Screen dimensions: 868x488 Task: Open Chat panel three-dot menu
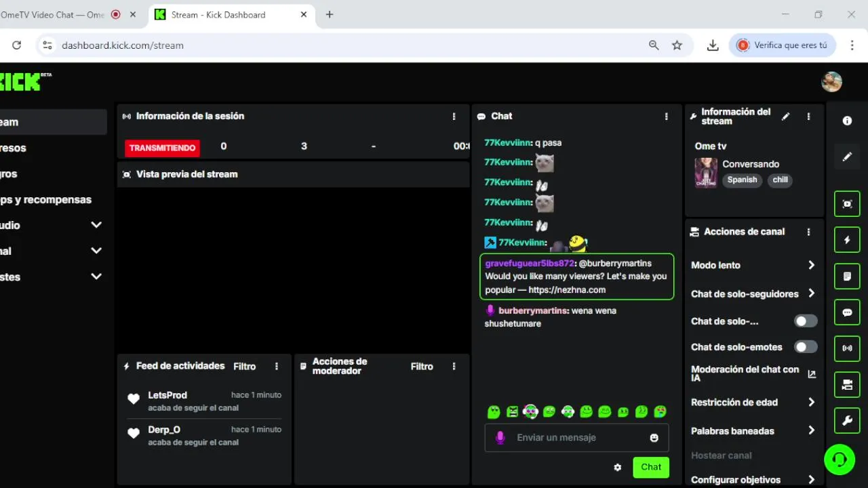pos(666,117)
